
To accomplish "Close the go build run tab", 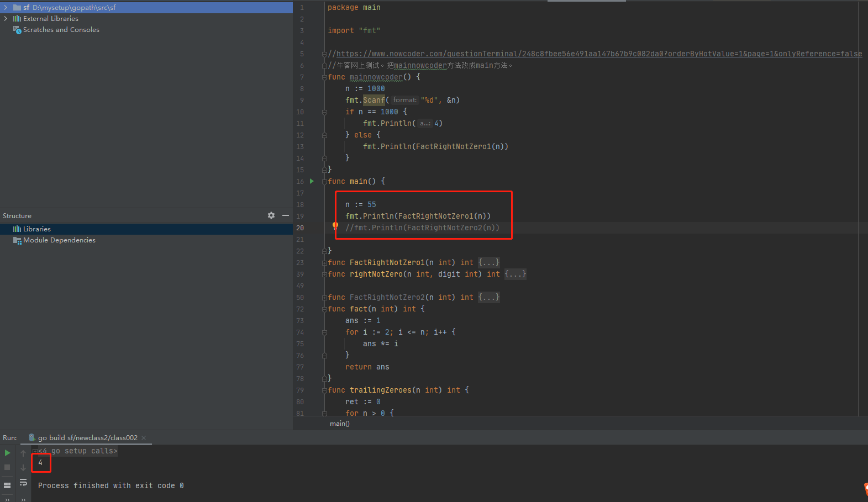I will pos(144,438).
